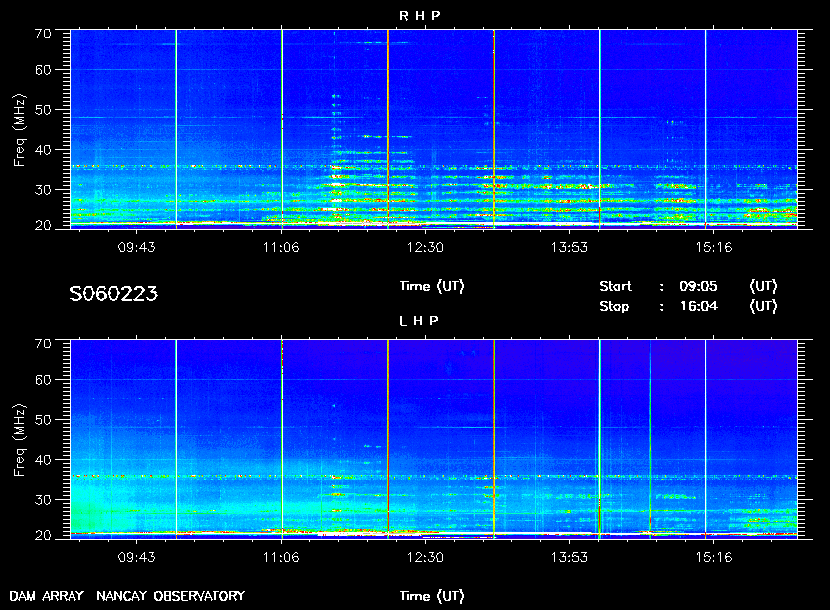The image size is (830, 610).
Task: Click the L H P panel title
Action: point(419,321)
